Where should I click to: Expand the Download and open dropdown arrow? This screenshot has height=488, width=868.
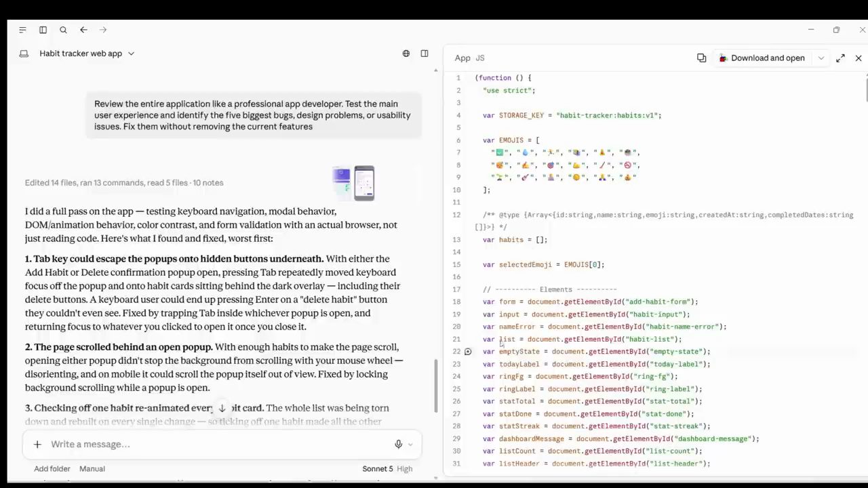[821, 58]
